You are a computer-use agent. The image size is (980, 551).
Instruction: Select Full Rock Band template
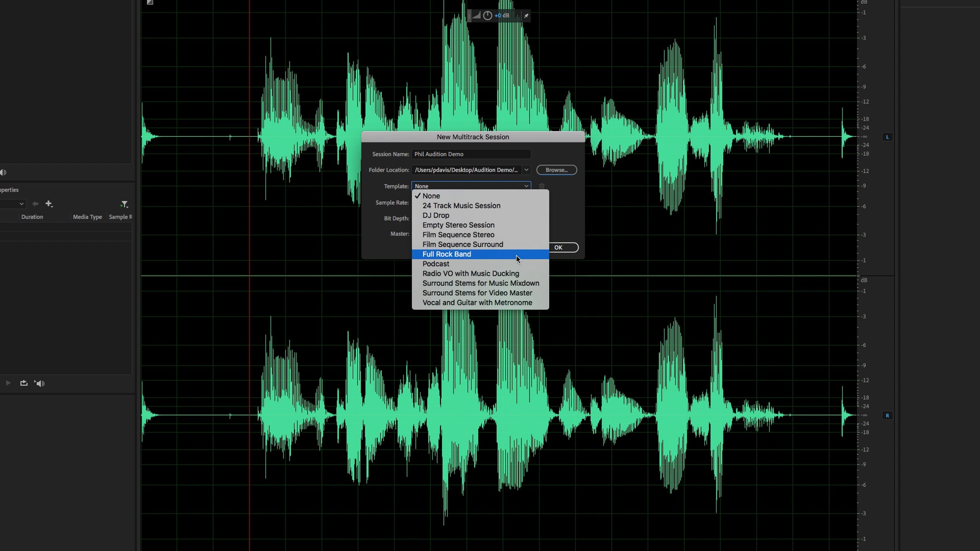(447, 254)
